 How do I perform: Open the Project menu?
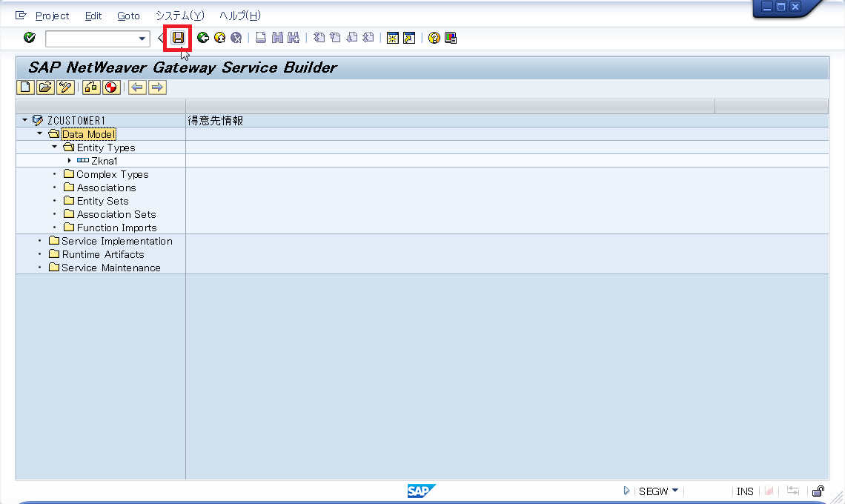53,16
